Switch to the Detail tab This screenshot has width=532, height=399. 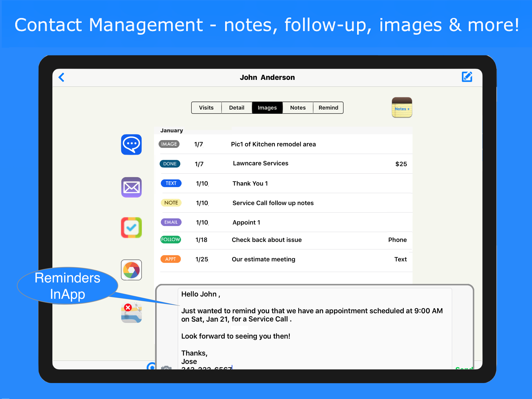tap(237, 108)
